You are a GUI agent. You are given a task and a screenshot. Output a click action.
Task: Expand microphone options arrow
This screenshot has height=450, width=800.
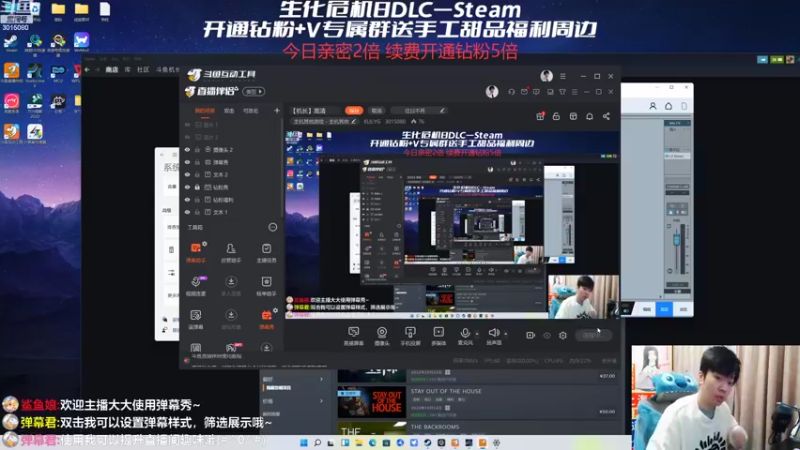(x=477, y=334)
